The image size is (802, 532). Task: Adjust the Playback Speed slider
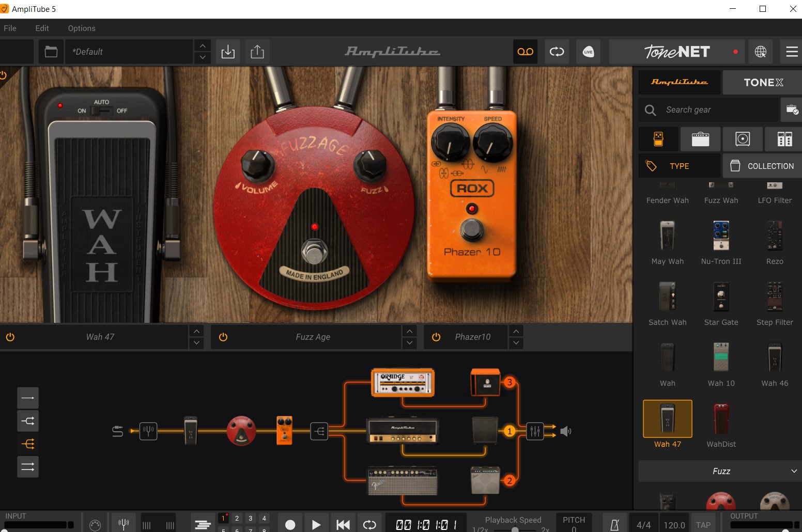click(515, 529)
